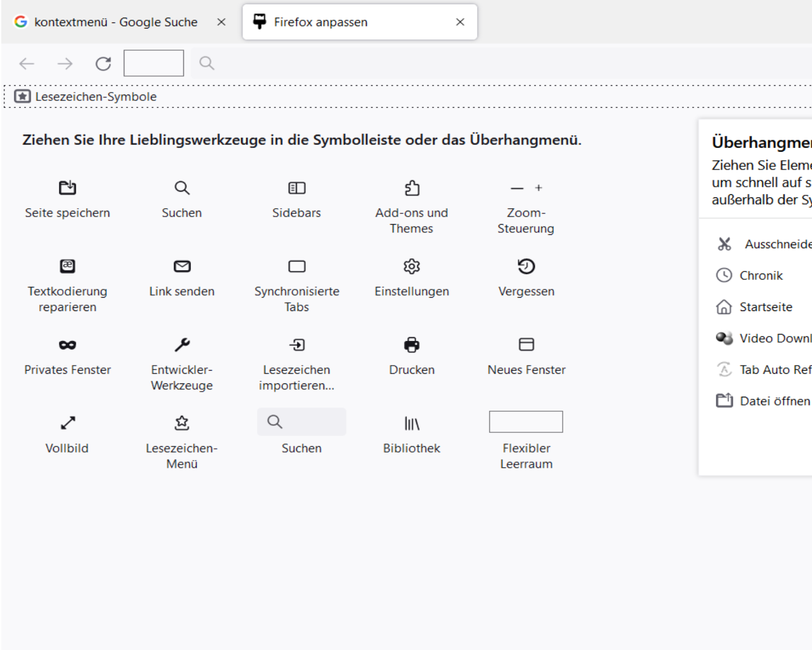Select the Sidebars icon
Screen dimensions: 812x650
(x=296, y=188)
